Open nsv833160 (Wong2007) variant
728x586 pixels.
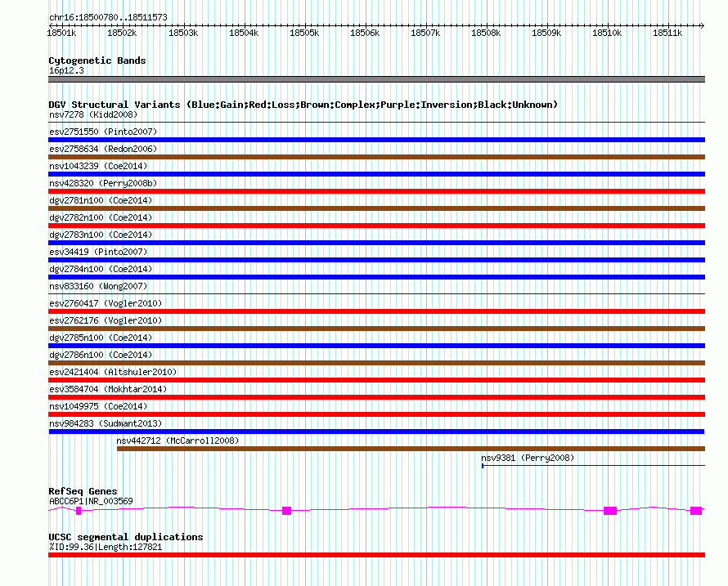pyautogui.click(x=98, y=286)
